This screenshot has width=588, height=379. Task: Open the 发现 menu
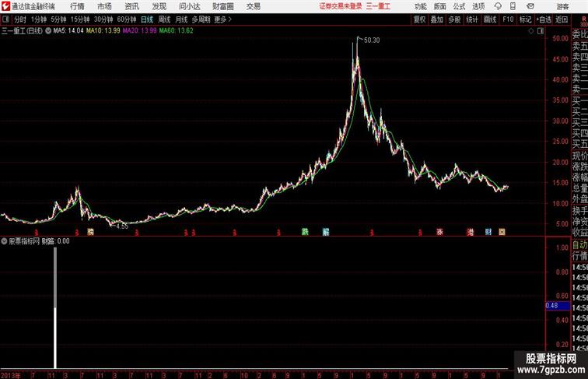(x=159, y=6)
